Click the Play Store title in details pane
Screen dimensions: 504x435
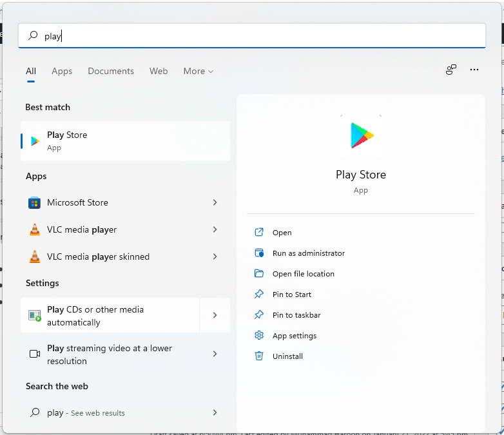361,175
